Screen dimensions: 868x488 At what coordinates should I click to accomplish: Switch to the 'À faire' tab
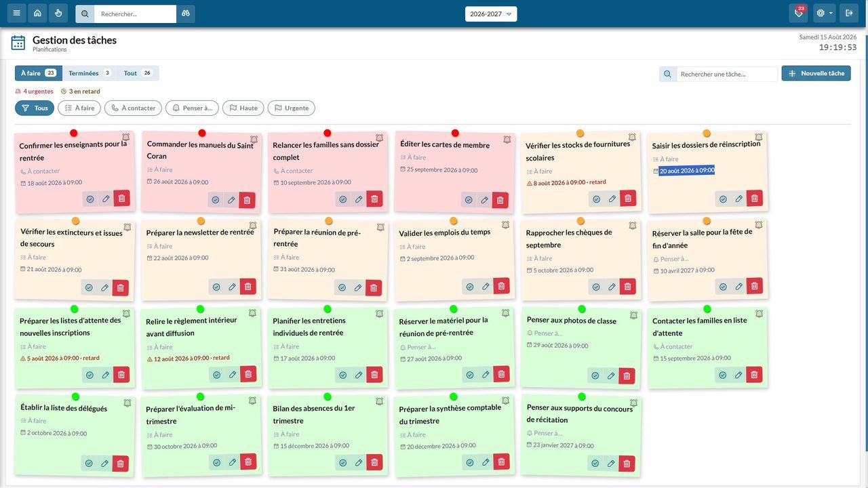pos(39,73)
